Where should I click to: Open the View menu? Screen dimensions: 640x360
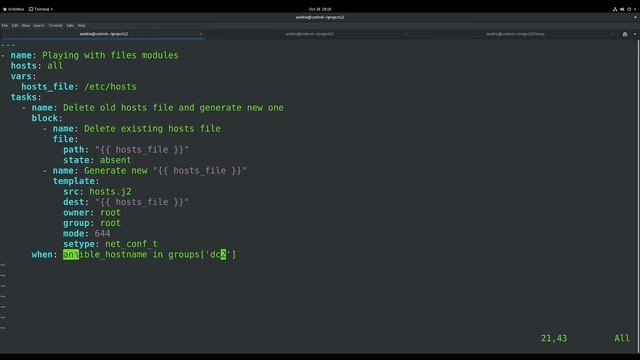click(x=26, y=25)
